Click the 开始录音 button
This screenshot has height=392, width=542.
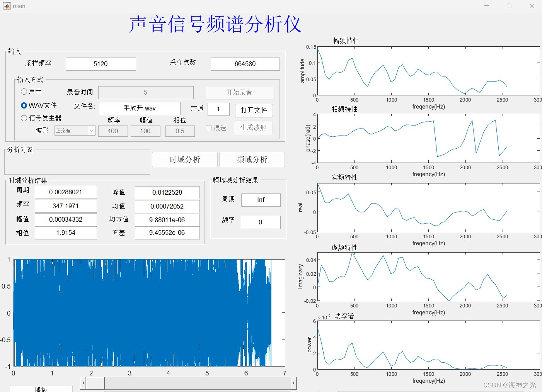tap(239, 92)
